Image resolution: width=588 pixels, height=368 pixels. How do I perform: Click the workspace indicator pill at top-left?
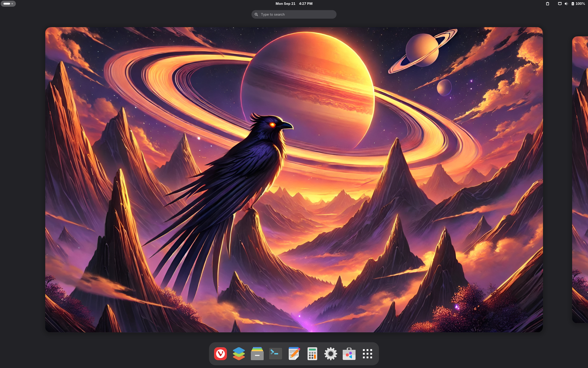tap(8, 4)
